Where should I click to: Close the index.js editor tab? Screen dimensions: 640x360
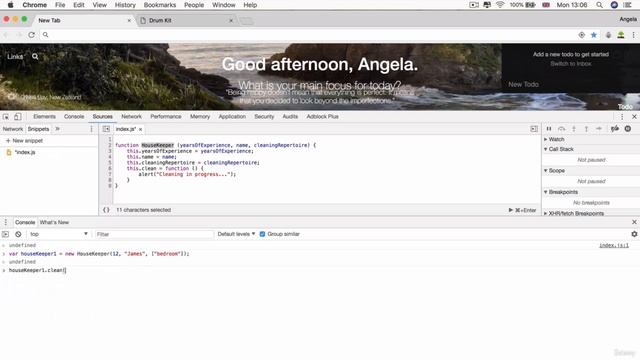[x=140, y=129]
